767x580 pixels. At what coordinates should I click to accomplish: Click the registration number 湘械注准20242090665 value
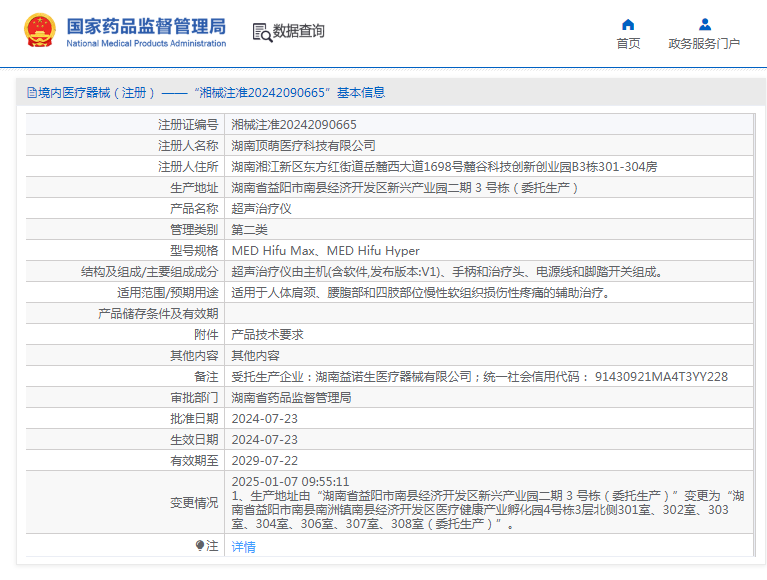pyautogui.click(x=294, y=125)
